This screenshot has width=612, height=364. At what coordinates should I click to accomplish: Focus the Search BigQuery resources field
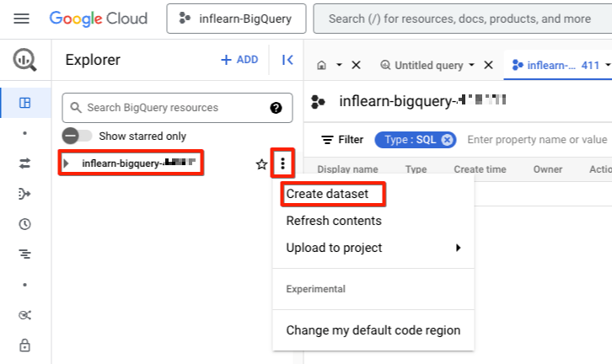tap(177, 108)
